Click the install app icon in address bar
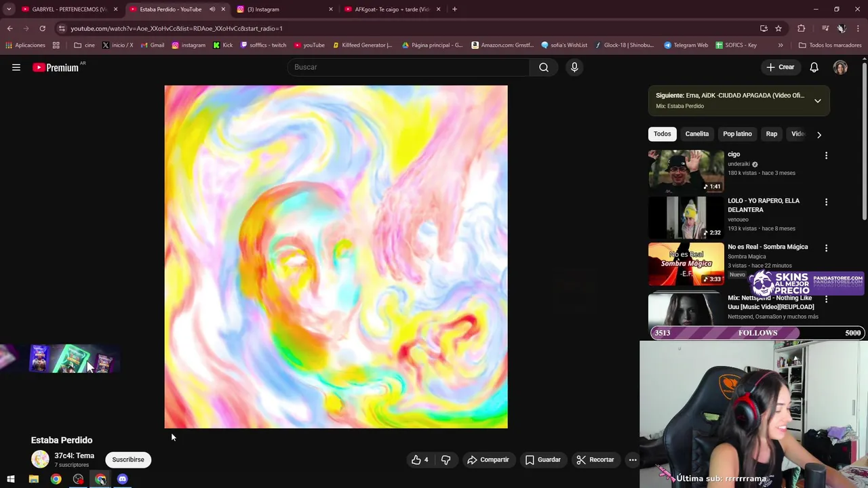This screenshot has width=868, height=488. click(764, 28)
